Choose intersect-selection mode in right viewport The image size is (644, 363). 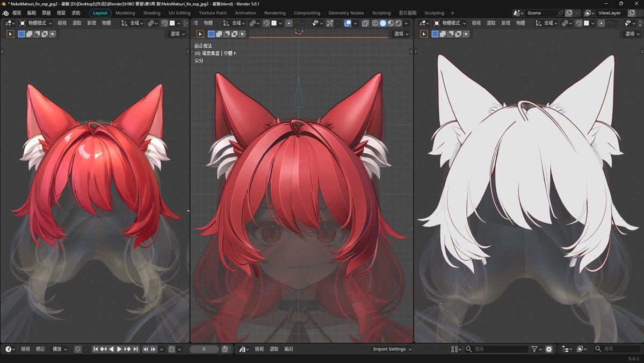click(466, 34)
